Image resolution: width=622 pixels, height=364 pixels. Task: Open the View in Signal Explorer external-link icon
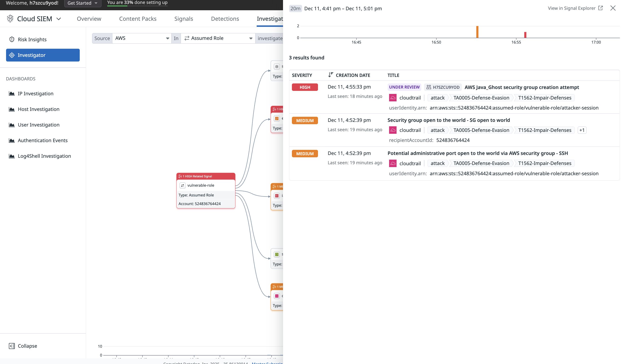(601, 8)
